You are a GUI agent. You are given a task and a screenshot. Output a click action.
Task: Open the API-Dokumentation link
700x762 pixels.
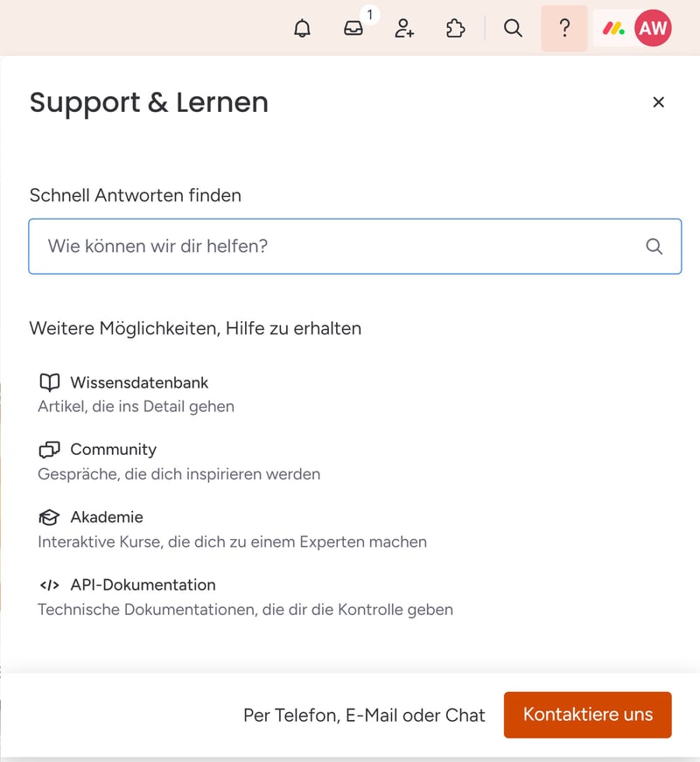143,584
